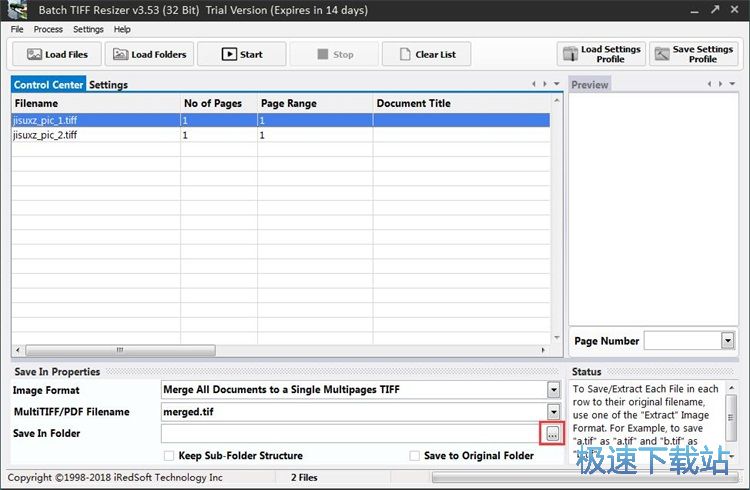Select the Preview tab
The image size is (750, 490).
(590, 85)
